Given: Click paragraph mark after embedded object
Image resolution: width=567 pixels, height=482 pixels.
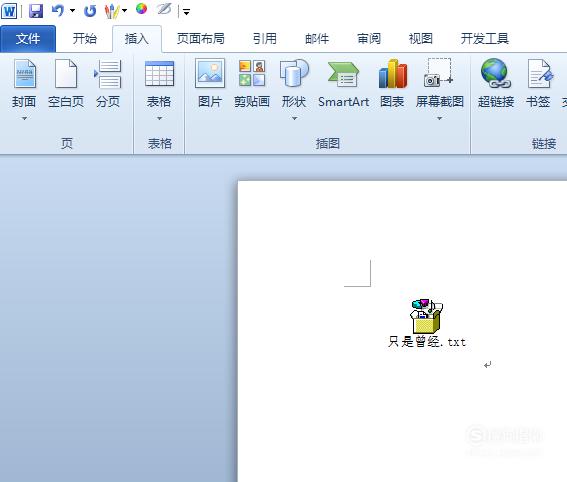Looking at the screenshot, I should click(x=487, y=365).
